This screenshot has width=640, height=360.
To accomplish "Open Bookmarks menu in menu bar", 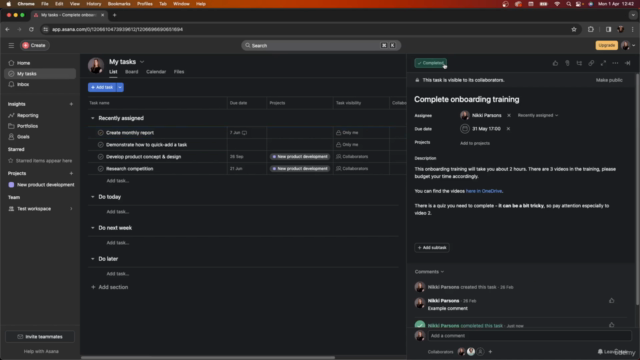I will click(119, 4).
